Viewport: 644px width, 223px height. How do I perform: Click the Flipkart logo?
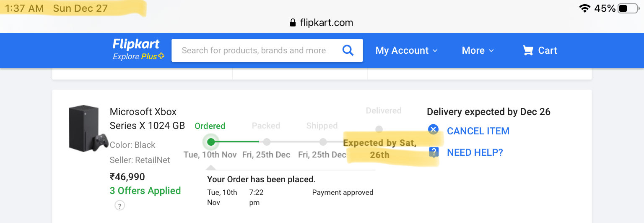[x=136, y=44]
